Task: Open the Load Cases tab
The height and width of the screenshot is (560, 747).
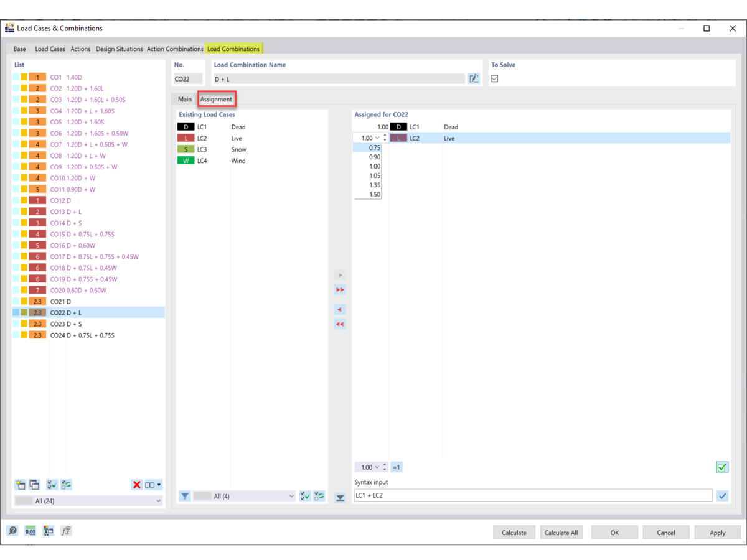Action: (50, 49)
